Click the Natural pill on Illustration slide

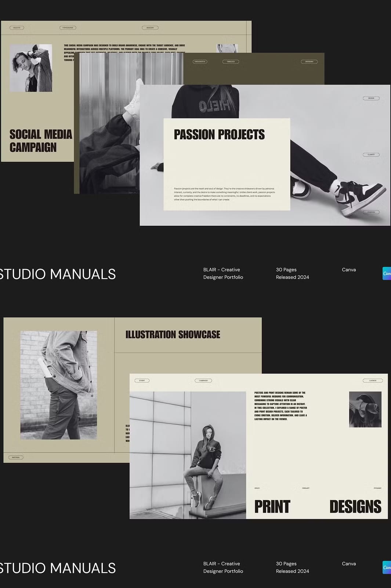(16, 458)
